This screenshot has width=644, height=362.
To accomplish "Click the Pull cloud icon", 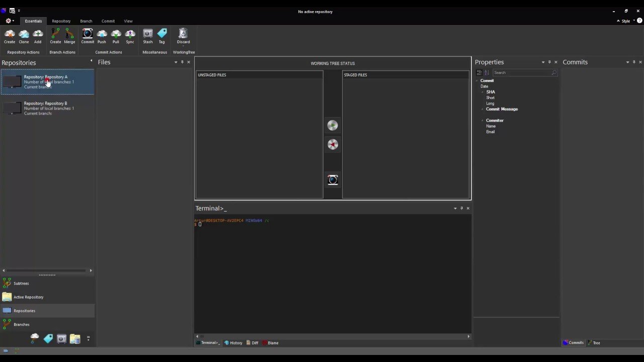I will (116, 35).
